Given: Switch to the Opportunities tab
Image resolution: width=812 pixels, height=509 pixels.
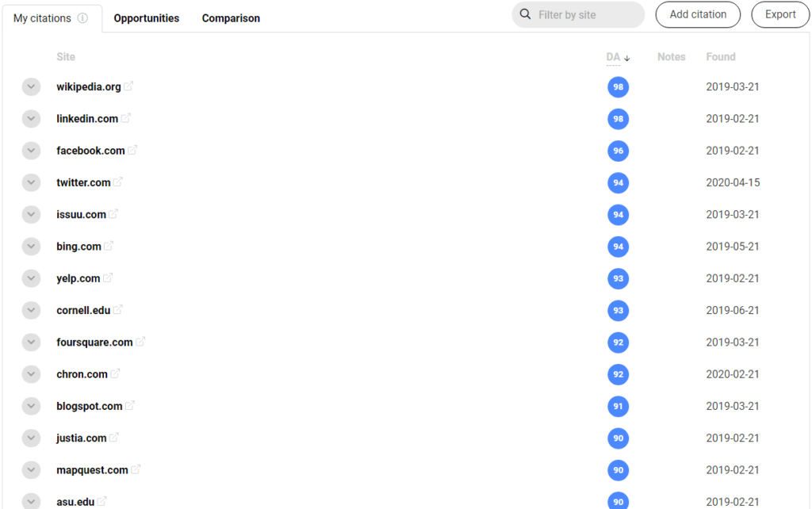Looking at the screenshot, I should coord(147,18).
